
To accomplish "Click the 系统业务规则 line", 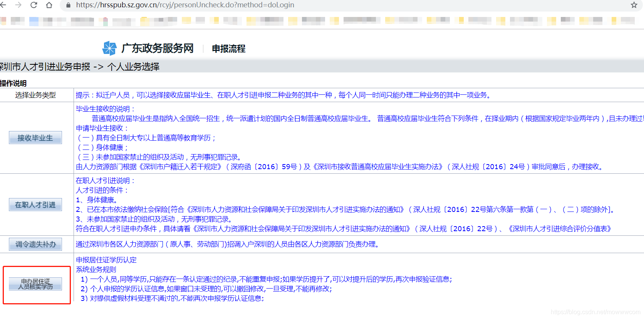I will point(96,270).
